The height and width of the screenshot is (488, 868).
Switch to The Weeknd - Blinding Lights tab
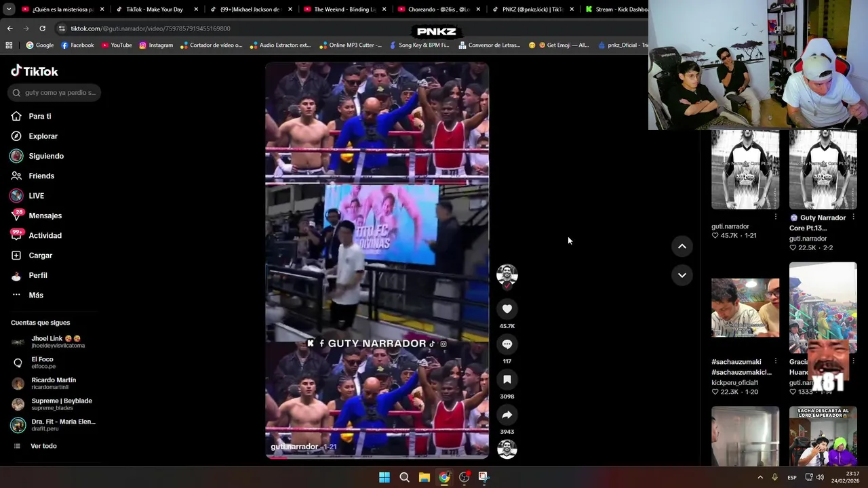pos(344,9)
